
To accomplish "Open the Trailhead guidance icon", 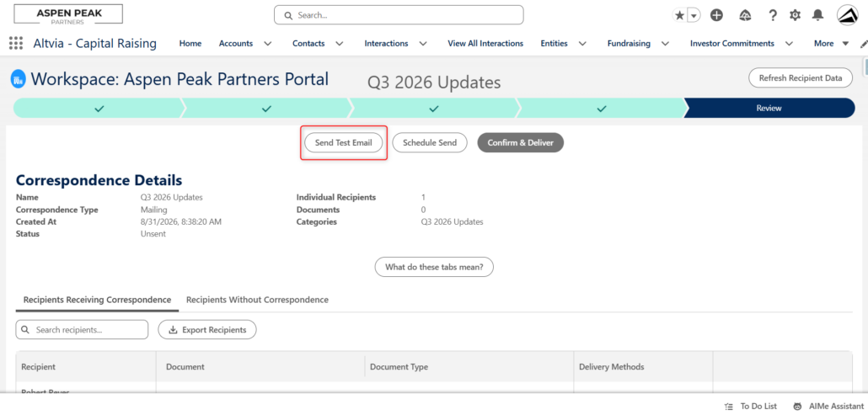I will (745, 15).
